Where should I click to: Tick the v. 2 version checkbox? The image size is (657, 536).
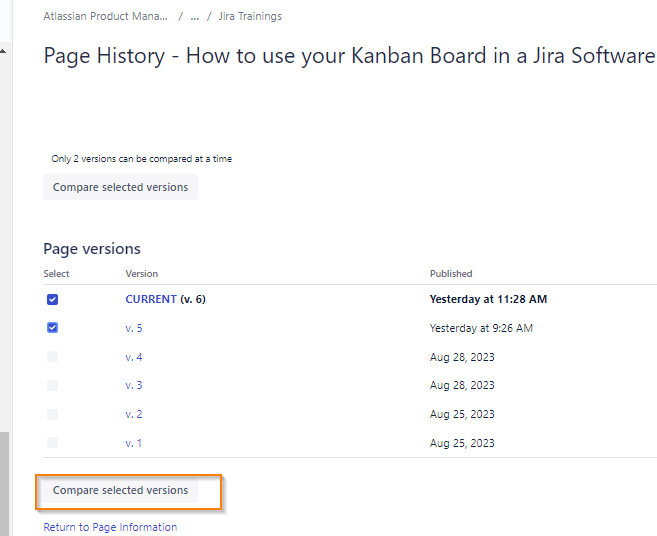click(53, 414)
